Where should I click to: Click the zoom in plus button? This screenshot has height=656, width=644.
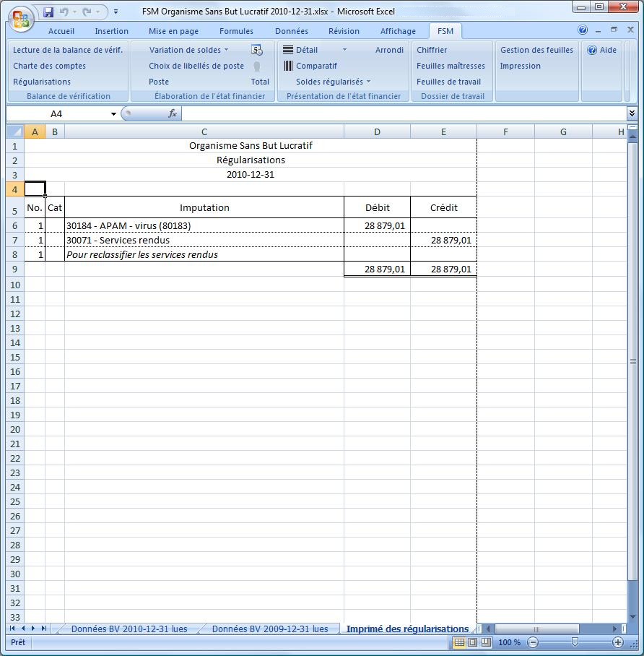(x=618, y=642)
